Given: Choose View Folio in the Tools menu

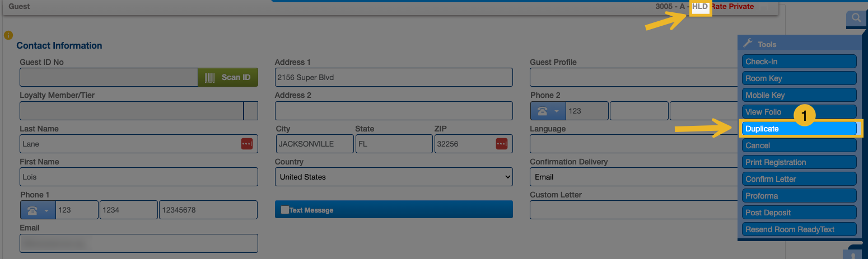Looking at the screenshot, I should pos(800,112).
